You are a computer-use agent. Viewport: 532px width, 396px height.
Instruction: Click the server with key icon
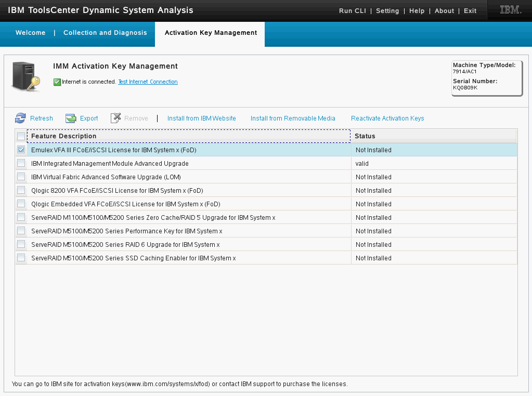coord(25,76)
